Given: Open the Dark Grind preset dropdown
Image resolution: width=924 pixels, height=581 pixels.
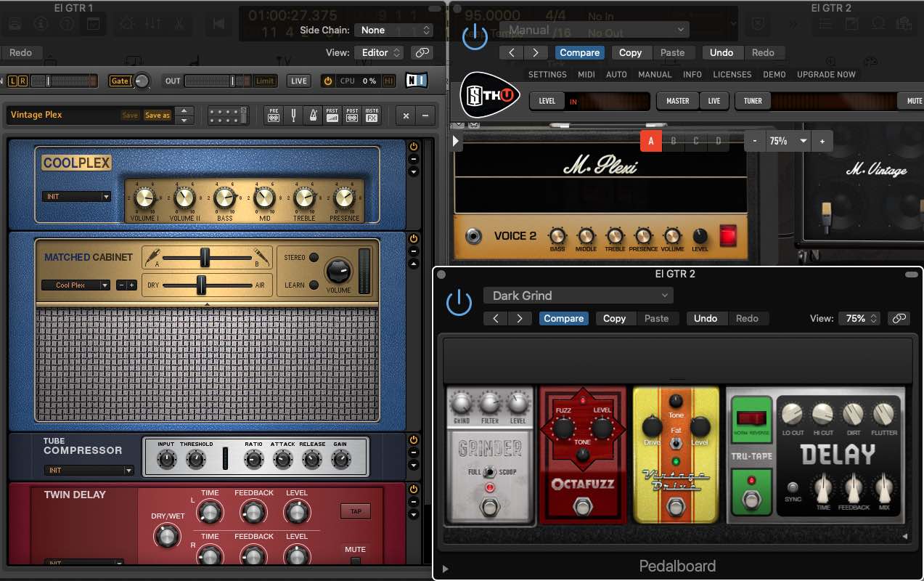Looking at the screenshot, I should pyautogui.click(x=578, y=296).
